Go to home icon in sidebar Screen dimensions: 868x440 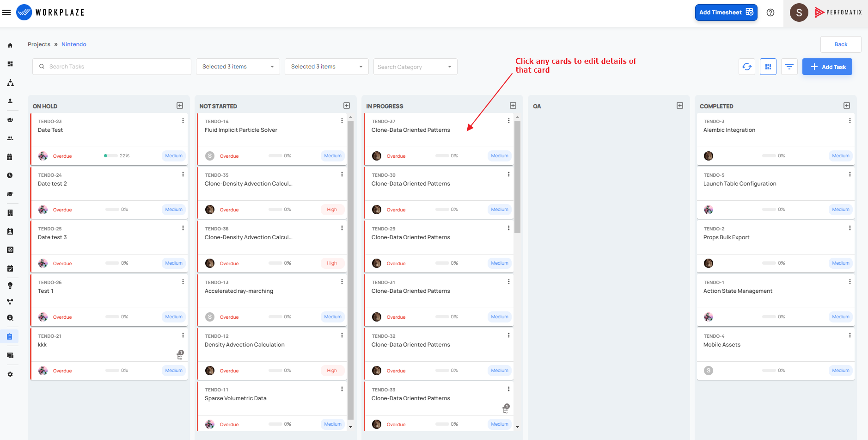(x=10, y=45)
